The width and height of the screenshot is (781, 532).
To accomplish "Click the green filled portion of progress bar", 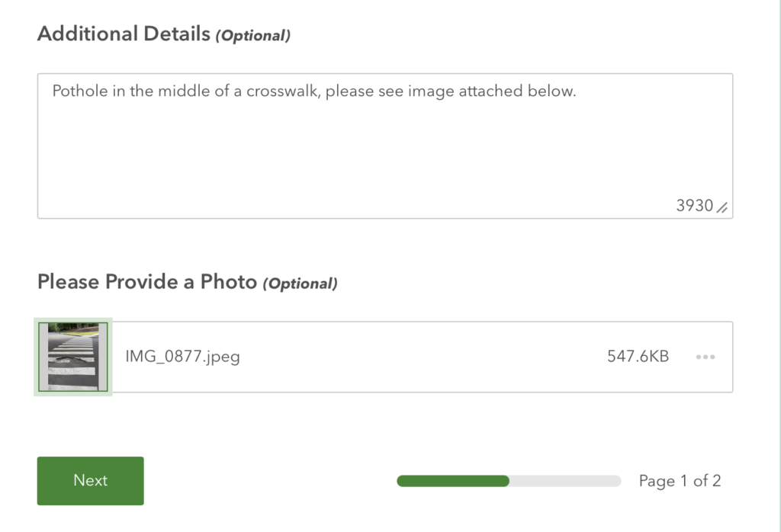I will pos(453,481).
